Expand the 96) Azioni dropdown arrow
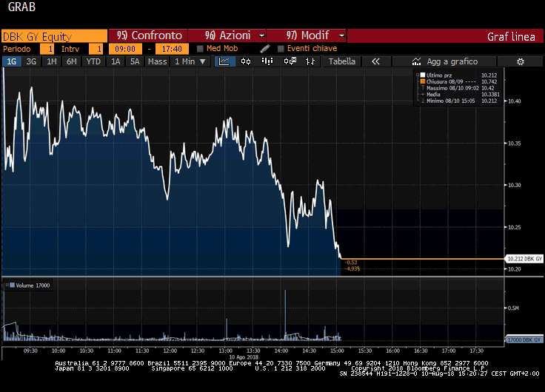545x392 pixels. [x=261, y=36]
